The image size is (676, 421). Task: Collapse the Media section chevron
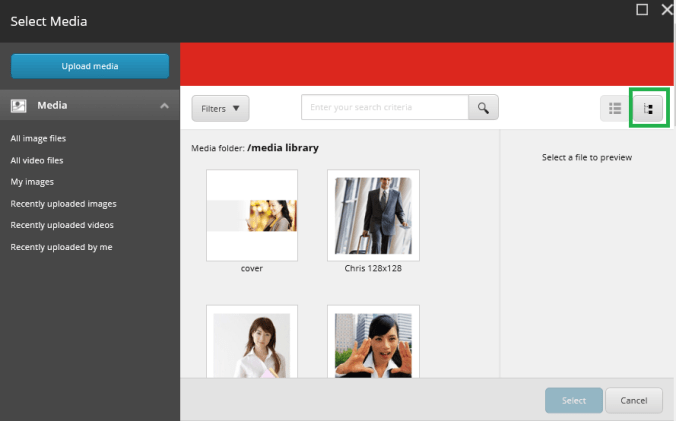[x=164, y=105]
